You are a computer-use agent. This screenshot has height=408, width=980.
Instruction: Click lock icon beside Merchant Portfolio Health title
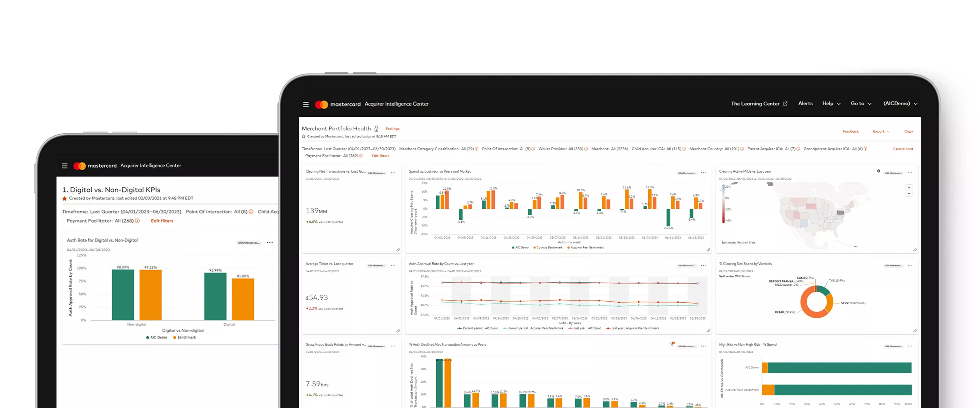pyautogui.click(x=376, y=129)
